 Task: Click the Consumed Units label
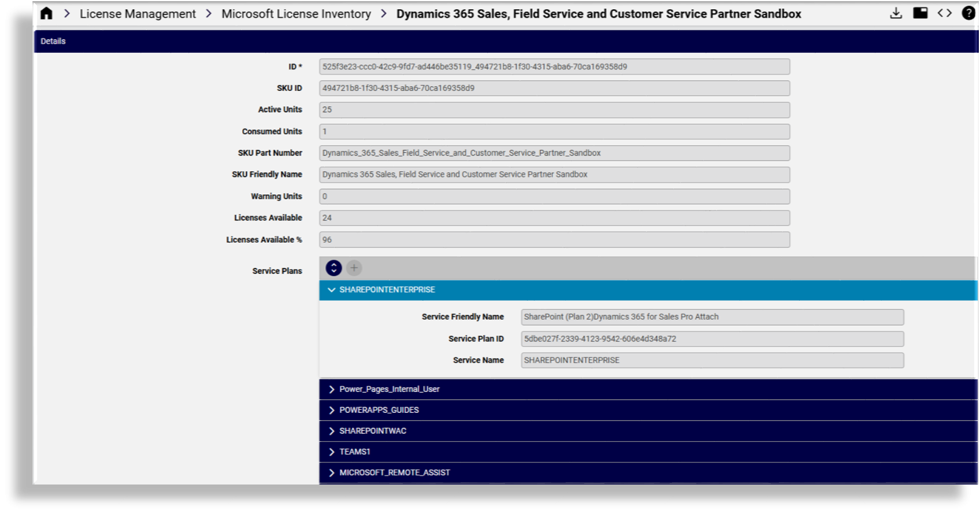[x=272, y=131]
